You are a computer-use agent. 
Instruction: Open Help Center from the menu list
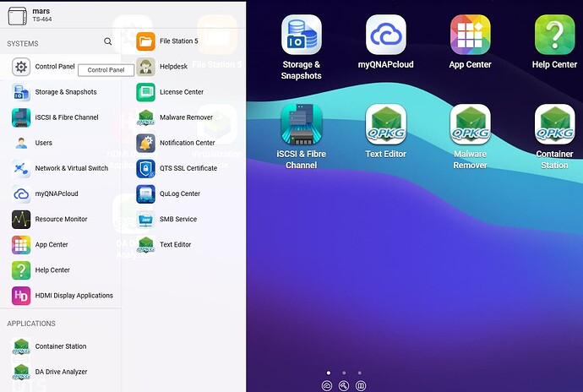[41, 270]
